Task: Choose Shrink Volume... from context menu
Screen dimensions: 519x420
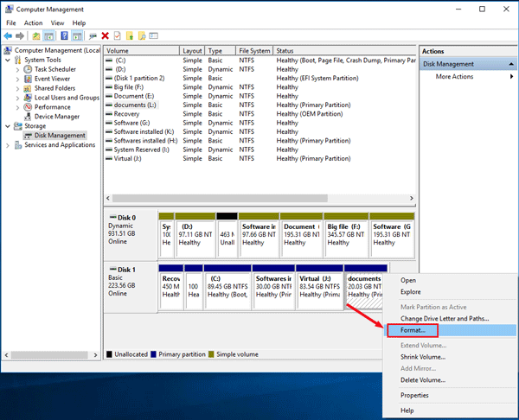Action: (450, 357)
